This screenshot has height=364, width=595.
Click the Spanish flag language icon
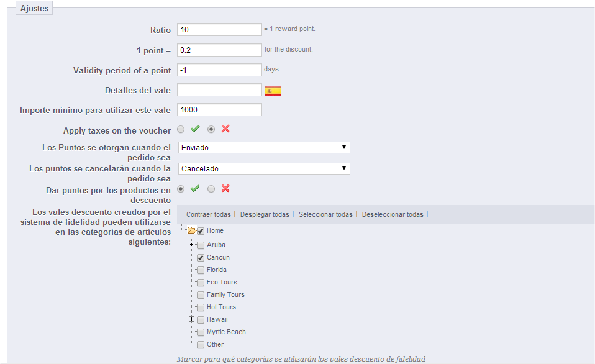(273, 91)
